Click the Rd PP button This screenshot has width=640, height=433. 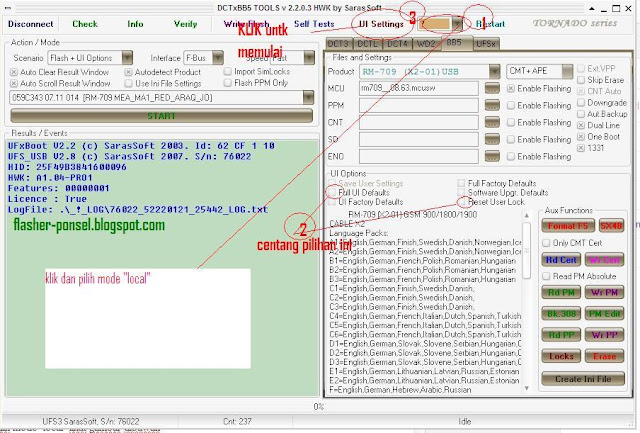point(561,335)
